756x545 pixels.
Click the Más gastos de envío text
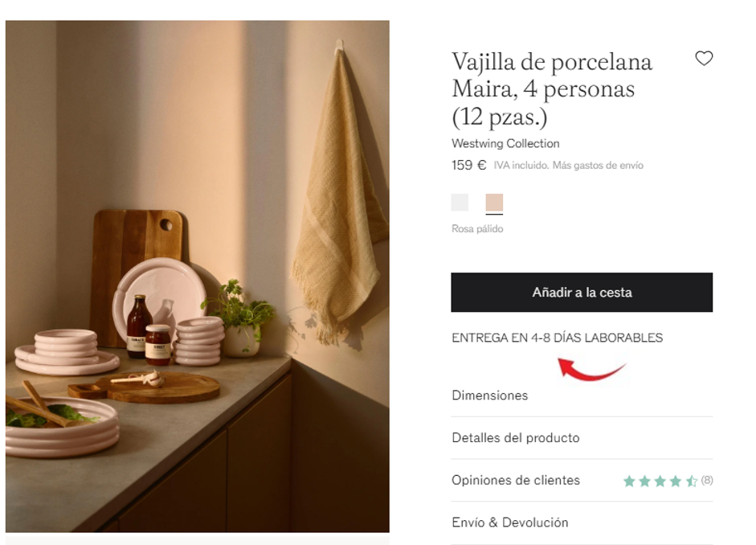(x=598, y=166)
